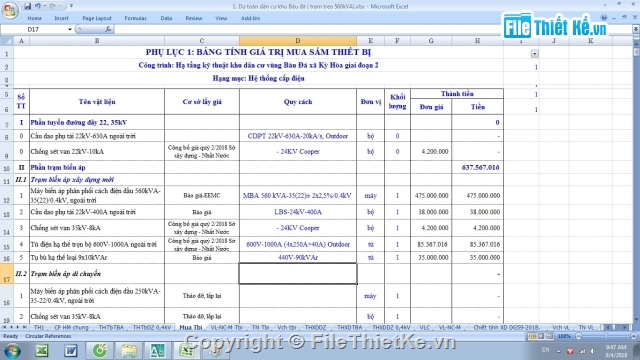Open the Insert ribbon tab
Screen dimensions: 640x360
click(x=61, y=18)
